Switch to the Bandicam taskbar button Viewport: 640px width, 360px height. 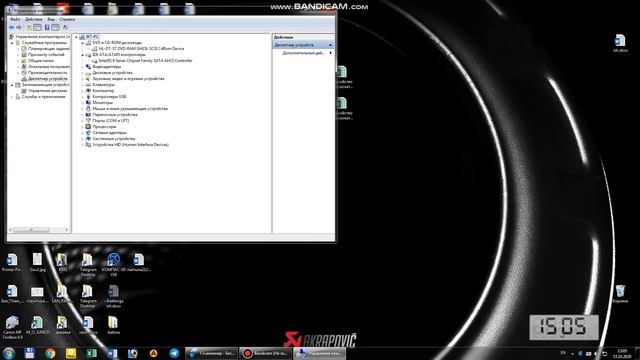(265, 353)
